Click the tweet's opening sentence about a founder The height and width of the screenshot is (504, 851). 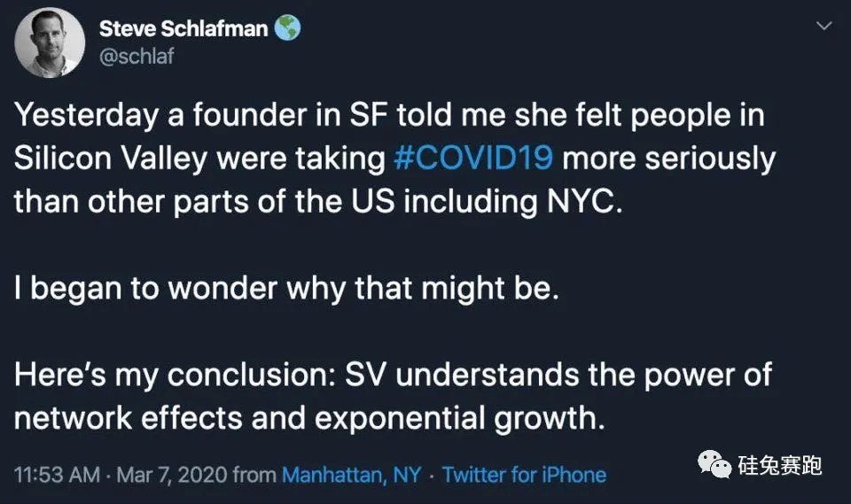[390, 116]
